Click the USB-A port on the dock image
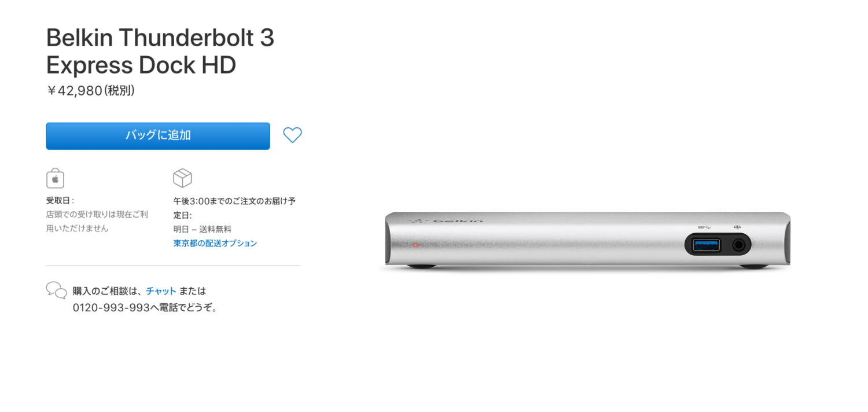Viewport: 868px width, 412px height. pyautogui.click(x=705, y=245)
